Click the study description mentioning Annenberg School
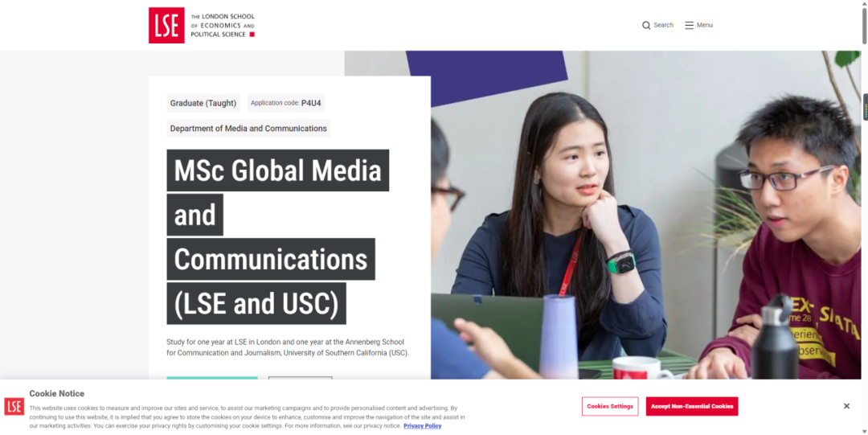The width and height of the screenshot is (868, 435). (x=288, y=347)
